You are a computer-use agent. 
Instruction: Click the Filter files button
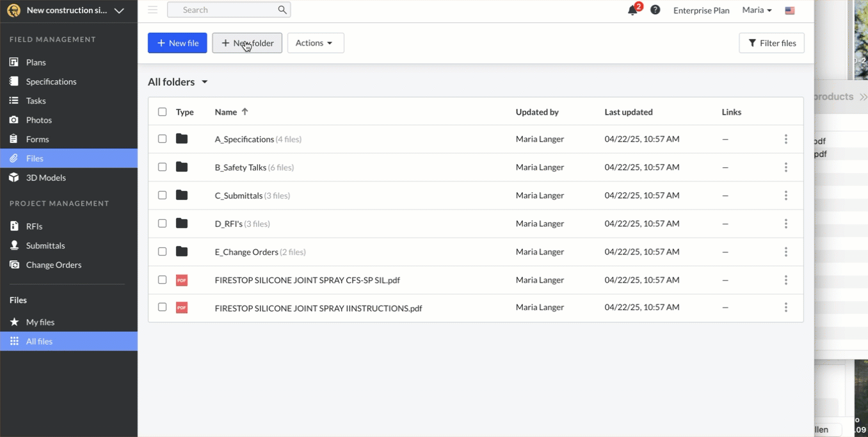pyautogui.click(x=771, y=43)
